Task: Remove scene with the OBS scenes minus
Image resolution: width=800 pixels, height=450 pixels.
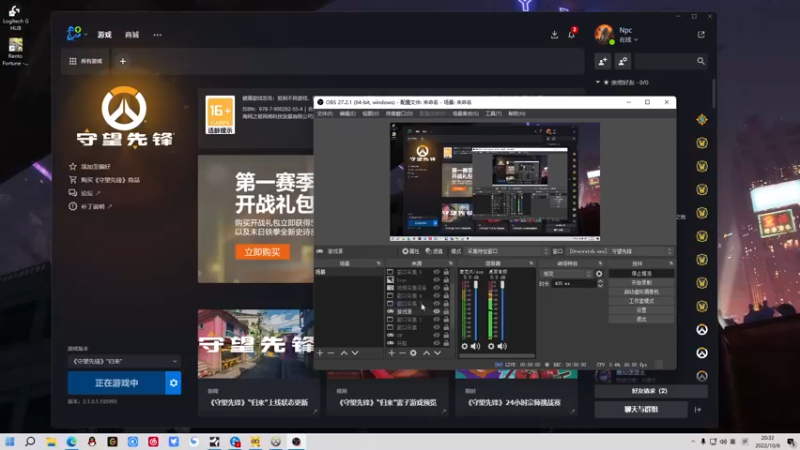Action: tap(331, 353)
